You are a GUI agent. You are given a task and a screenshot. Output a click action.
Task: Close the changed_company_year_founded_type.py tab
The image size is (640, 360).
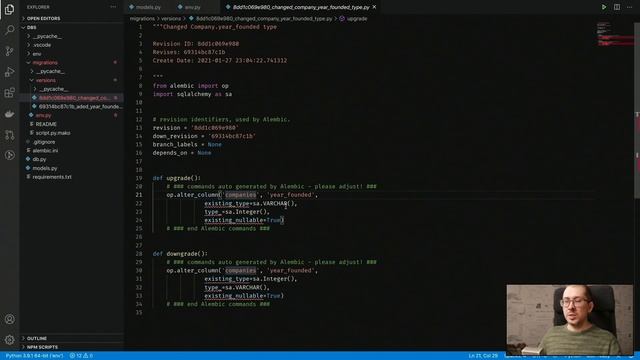pos(374,7)
